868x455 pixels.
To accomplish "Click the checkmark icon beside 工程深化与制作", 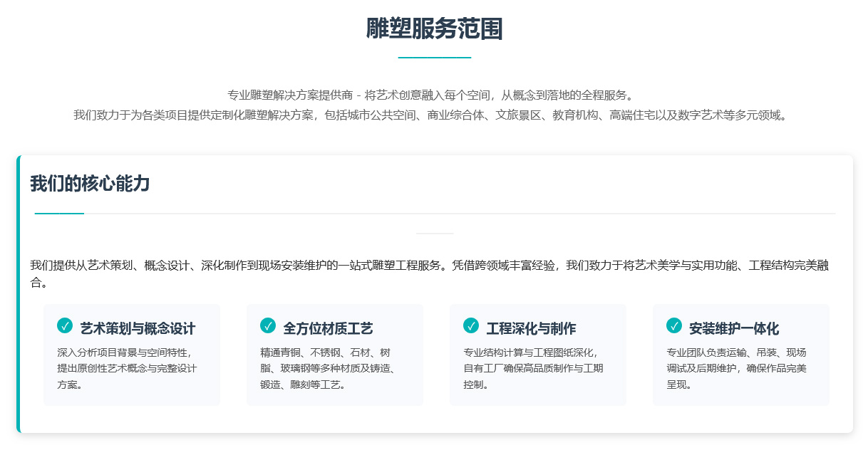I will (x=471, y=325).
